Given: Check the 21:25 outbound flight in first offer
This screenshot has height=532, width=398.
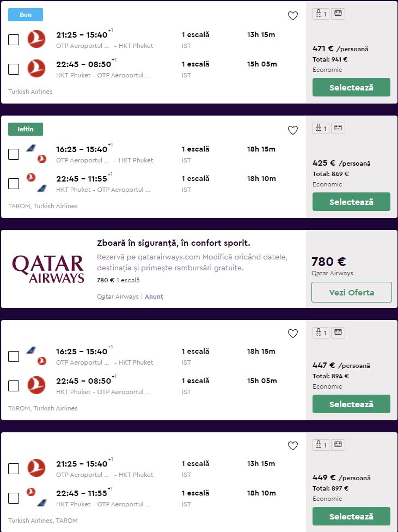Looking at the screenshot, I should tap(14, 40).
